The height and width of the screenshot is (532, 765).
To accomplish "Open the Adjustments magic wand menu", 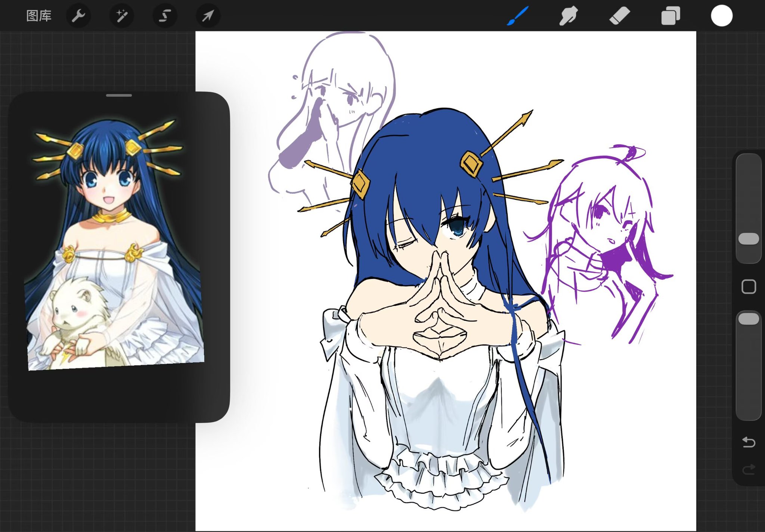I will pos(122,16).
